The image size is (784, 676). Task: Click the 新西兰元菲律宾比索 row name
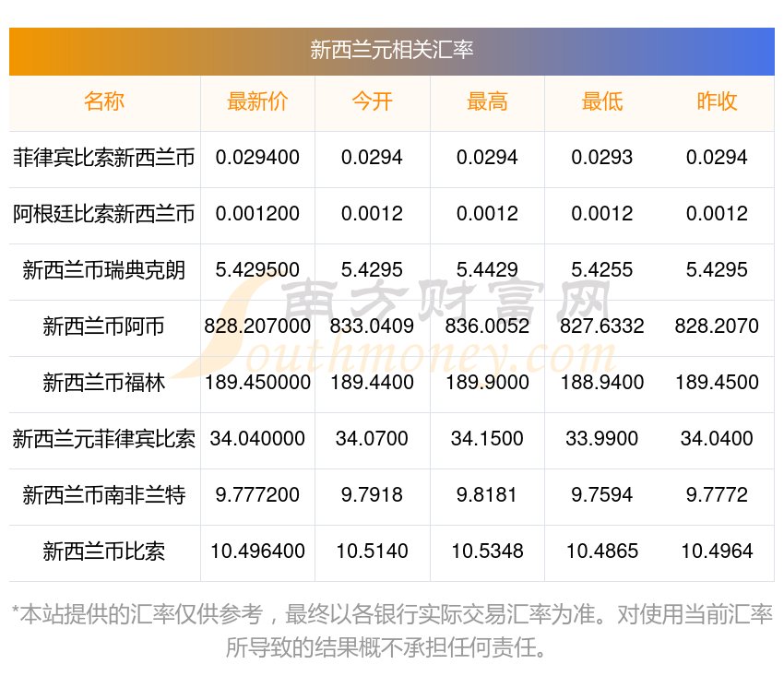click(104, 439)
